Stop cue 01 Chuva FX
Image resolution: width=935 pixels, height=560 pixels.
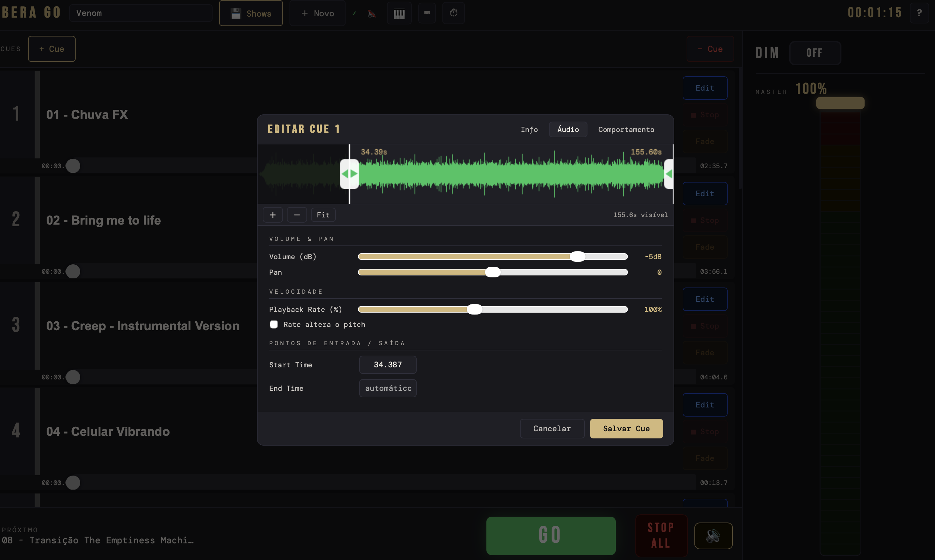point(705,115)
